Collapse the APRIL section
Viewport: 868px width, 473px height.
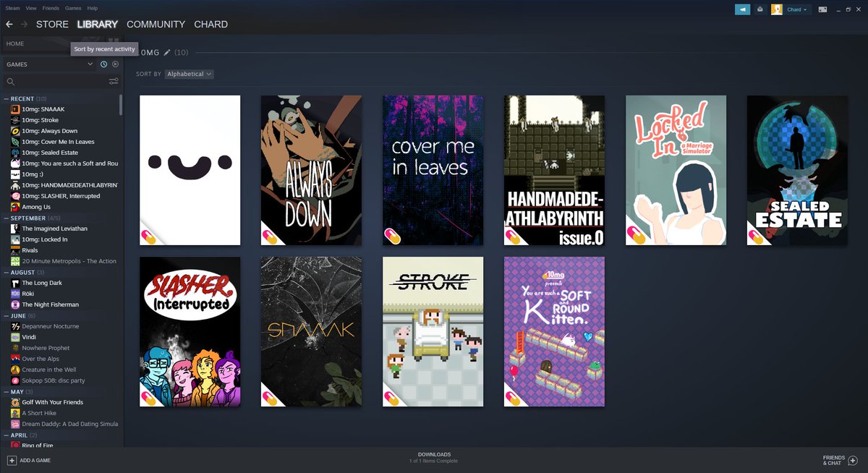[6, 435]
